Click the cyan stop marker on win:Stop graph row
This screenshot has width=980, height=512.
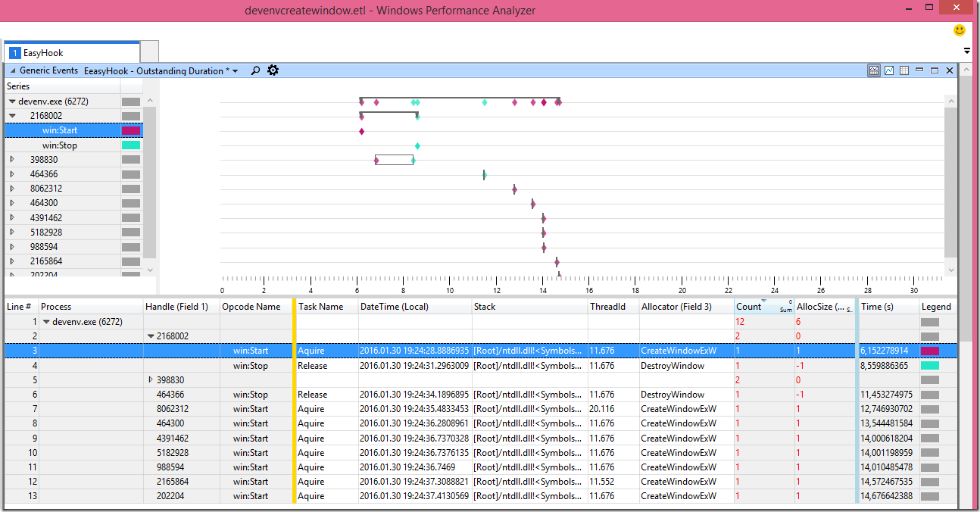pos(417,145)
